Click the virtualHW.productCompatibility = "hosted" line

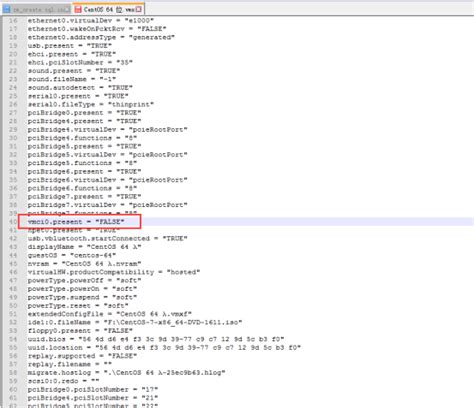click(x=114, y=272)
